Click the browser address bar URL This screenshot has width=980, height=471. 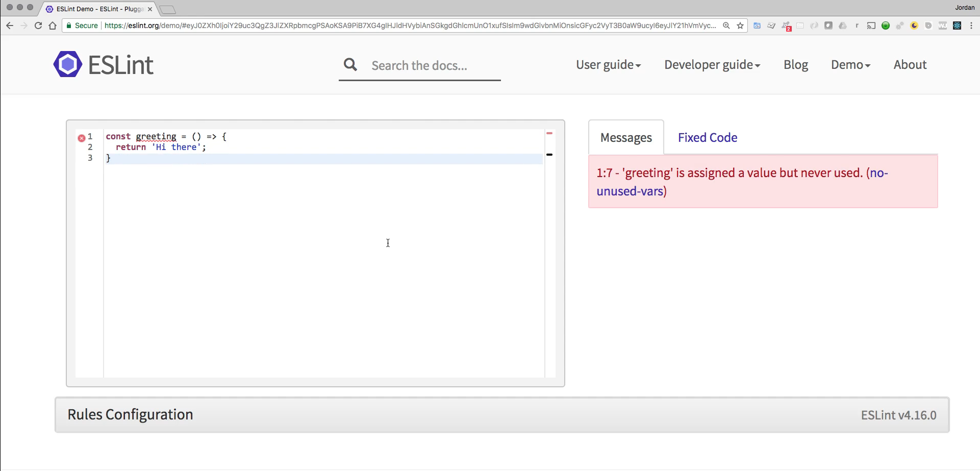pos(410,26)
